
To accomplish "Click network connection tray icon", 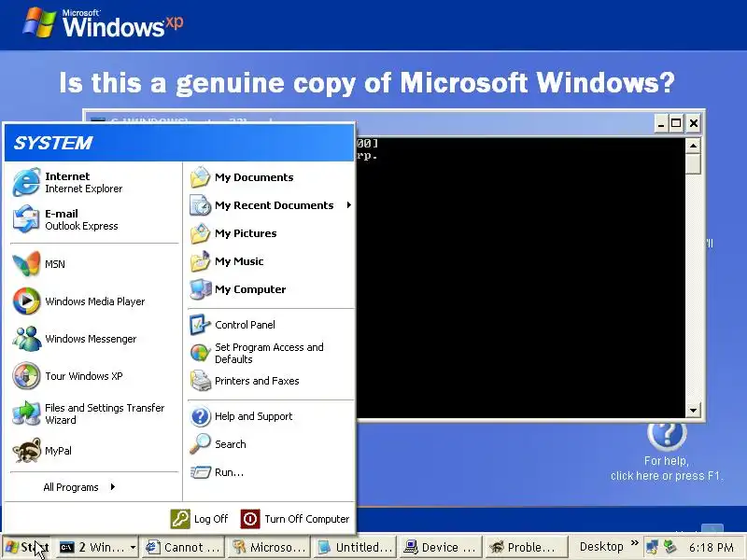I will [x=652, y=547].
